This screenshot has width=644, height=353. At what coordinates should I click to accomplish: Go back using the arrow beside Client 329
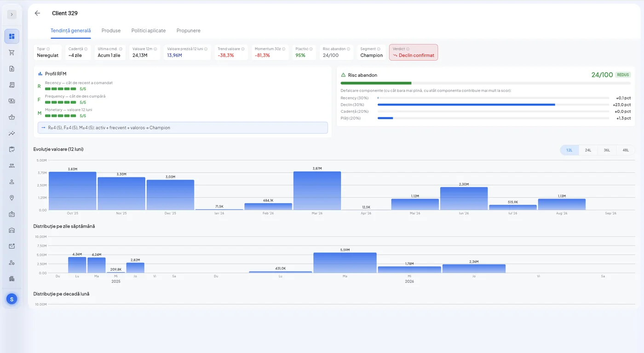tap(37, 13)
